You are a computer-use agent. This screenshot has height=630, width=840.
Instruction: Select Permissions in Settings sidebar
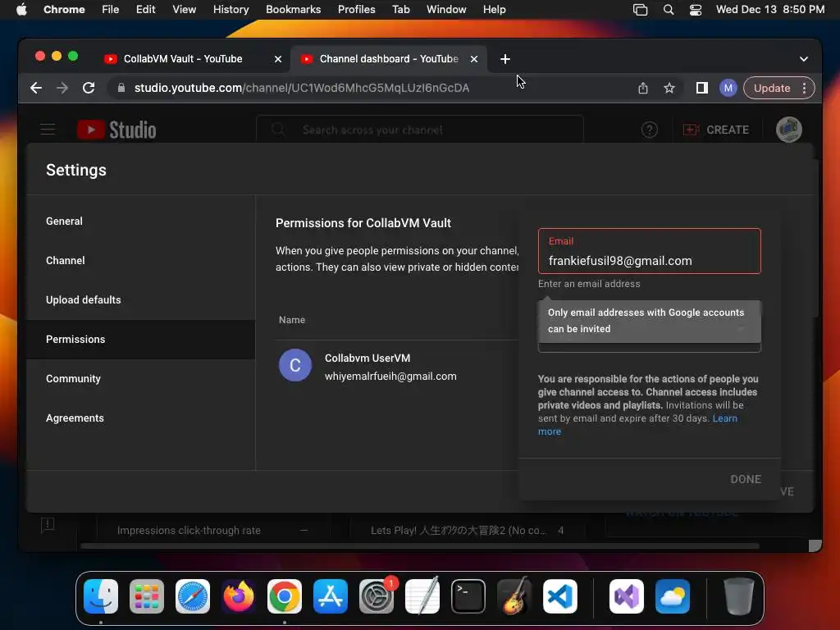(x=140, y=339)
